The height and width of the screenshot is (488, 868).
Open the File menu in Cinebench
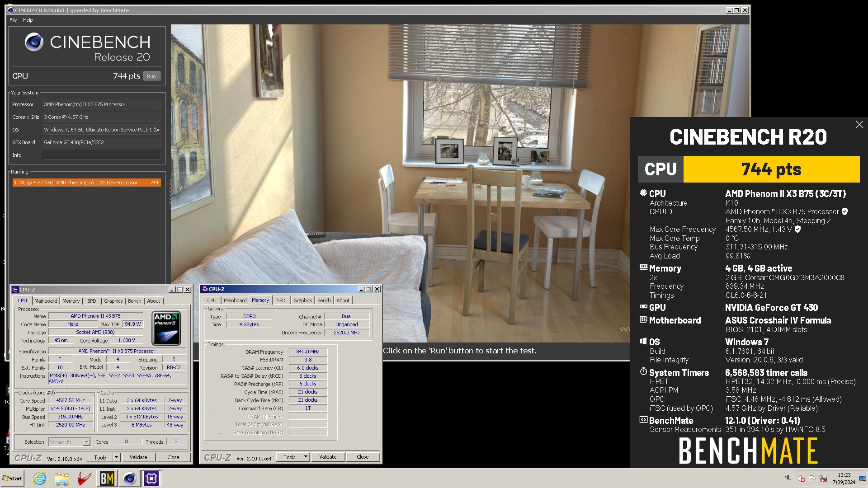13,20
